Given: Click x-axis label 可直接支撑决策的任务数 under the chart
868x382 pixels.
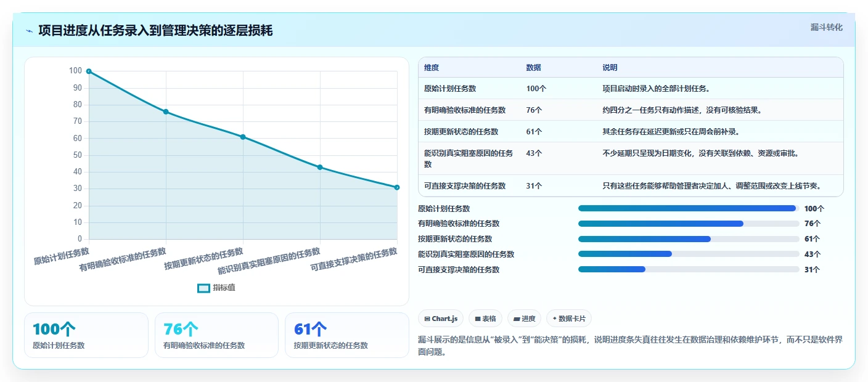Looking at the screenshot, I should [x=354, y=259].
